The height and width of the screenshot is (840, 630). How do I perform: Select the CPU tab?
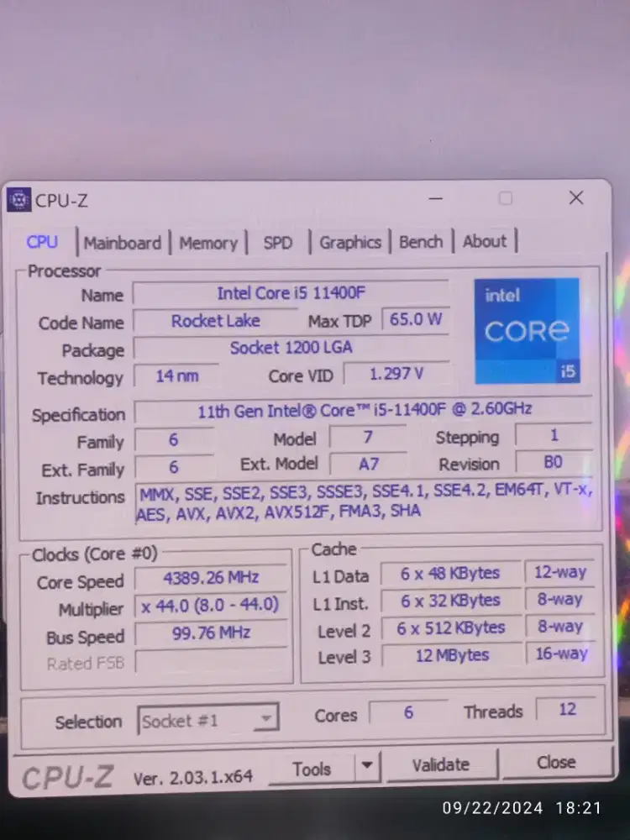(42, 242)
